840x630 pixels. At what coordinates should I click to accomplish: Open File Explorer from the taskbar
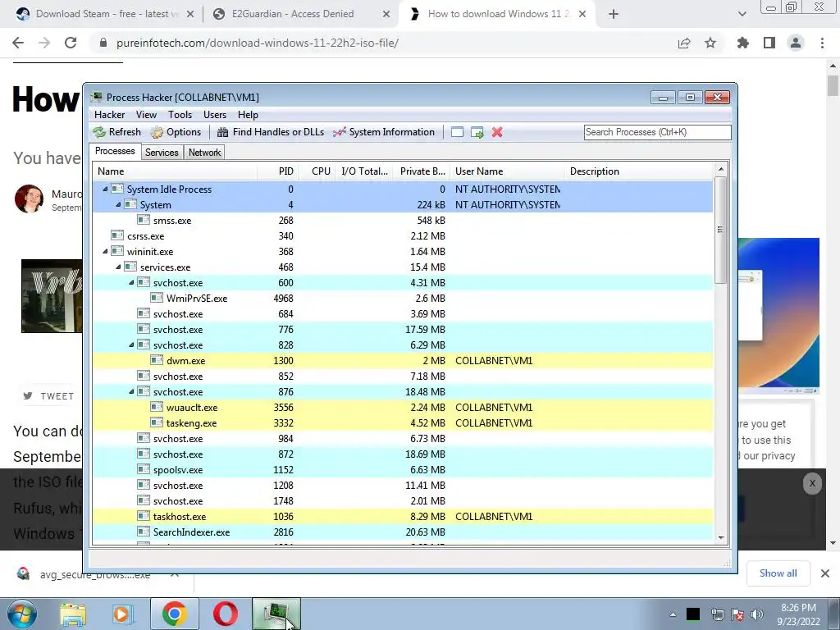point(73,614)
